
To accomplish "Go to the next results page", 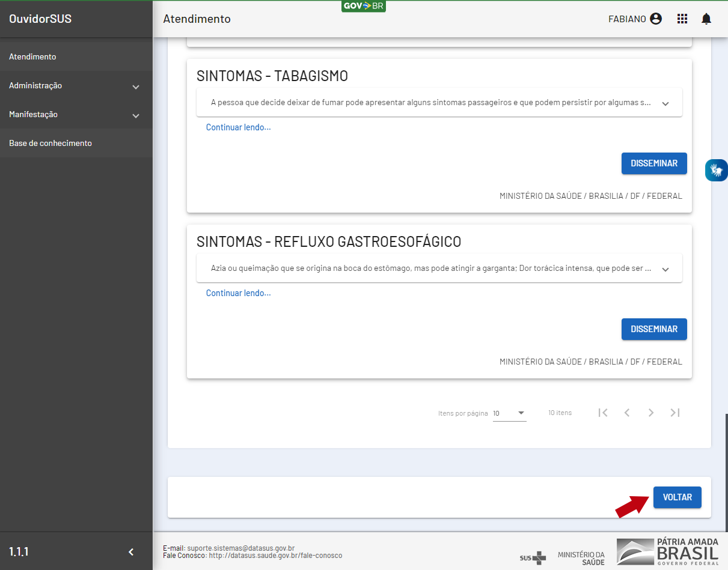I will [x=651, y=413].
